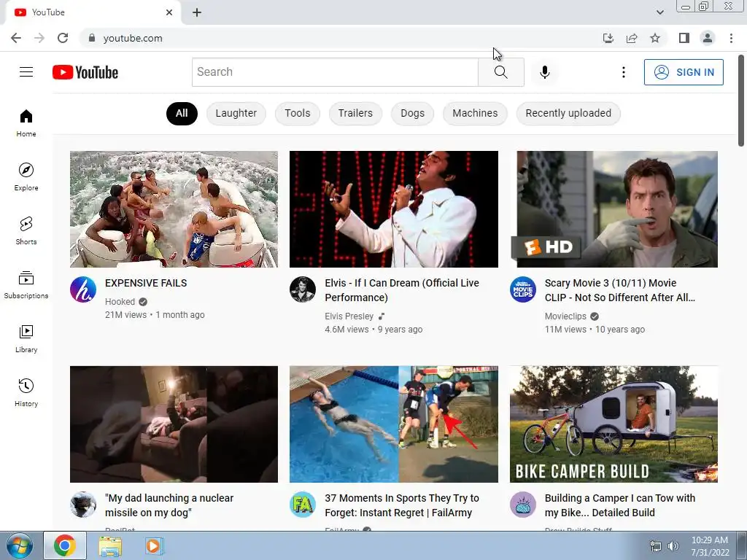Click the SIGN IN button
This screenshot has width=747, height=560.
click(x=684, y=72)
